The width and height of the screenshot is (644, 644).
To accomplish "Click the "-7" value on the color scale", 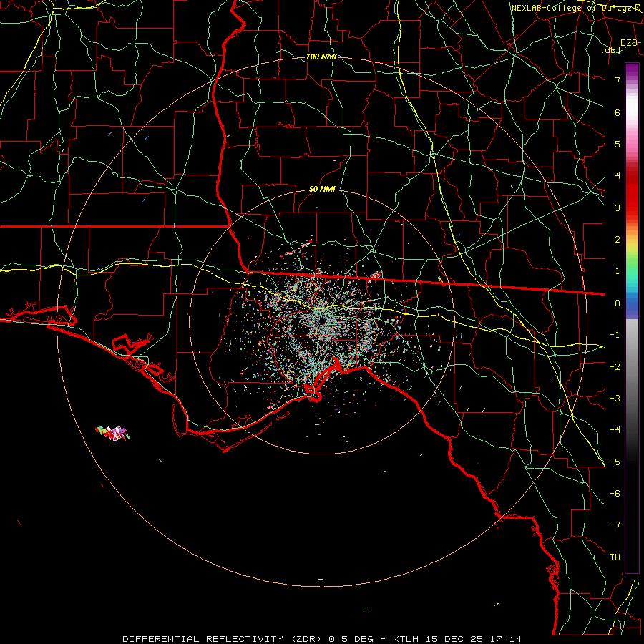I will click(615, 525).
